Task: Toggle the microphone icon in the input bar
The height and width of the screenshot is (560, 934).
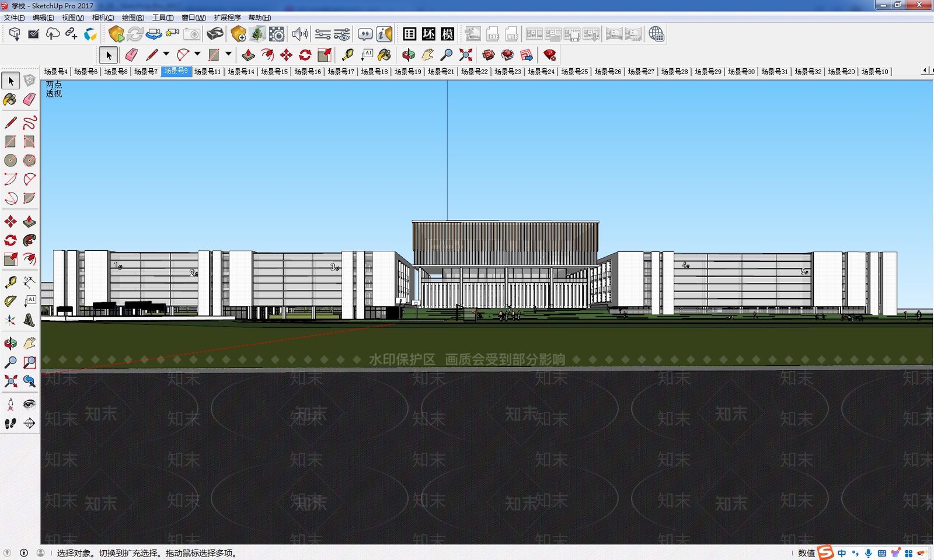Action: coord(869,553)
